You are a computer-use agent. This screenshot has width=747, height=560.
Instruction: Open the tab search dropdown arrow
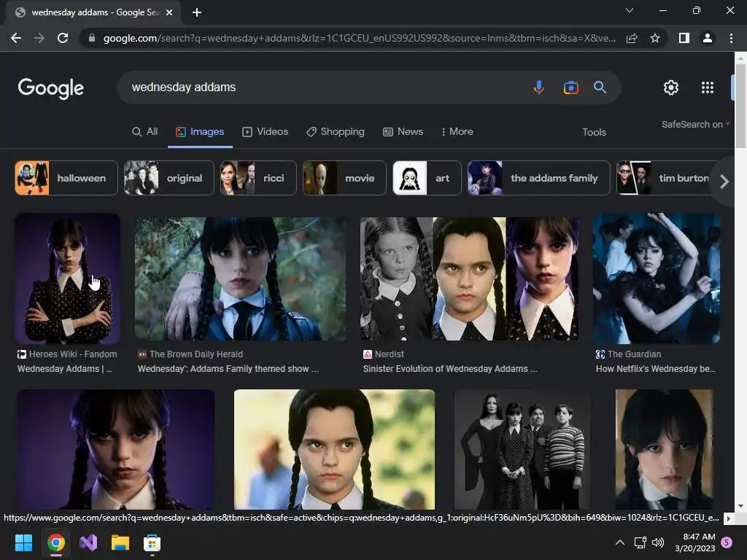click(x=630, y=10)
